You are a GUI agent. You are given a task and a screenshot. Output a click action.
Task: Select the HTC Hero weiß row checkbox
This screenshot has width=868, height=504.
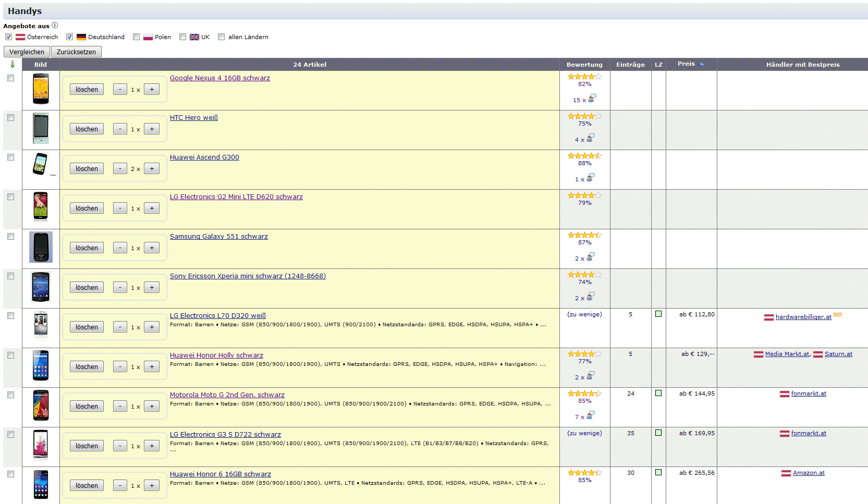[10, 117]
